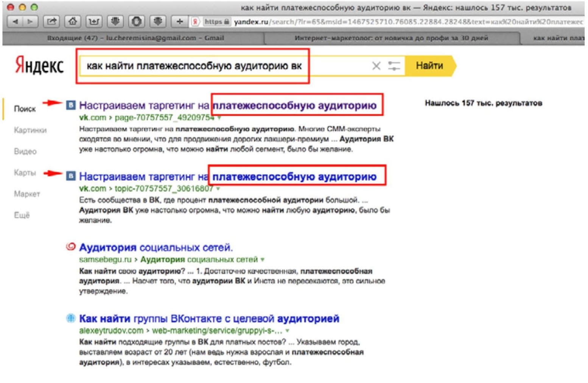Click the yellow Найти button
The width and height of the screenshot is (588, 383).
coord(429,66)
